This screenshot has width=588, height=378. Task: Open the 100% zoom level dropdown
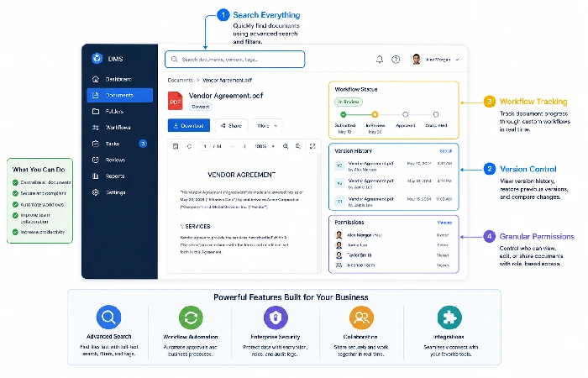(265, 146)
